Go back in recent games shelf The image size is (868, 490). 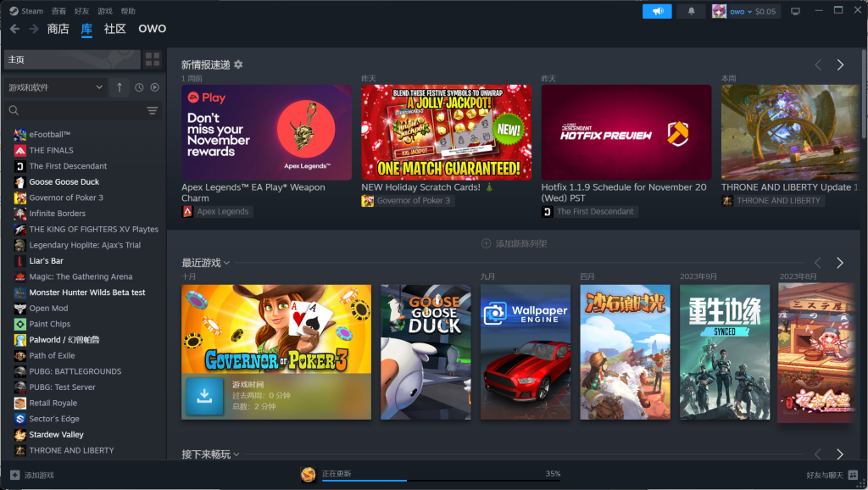818,263
